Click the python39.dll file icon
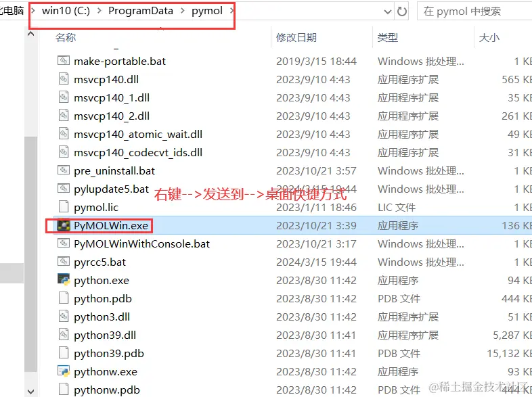Viewport: 532px width, 397px height. [64, 335]
